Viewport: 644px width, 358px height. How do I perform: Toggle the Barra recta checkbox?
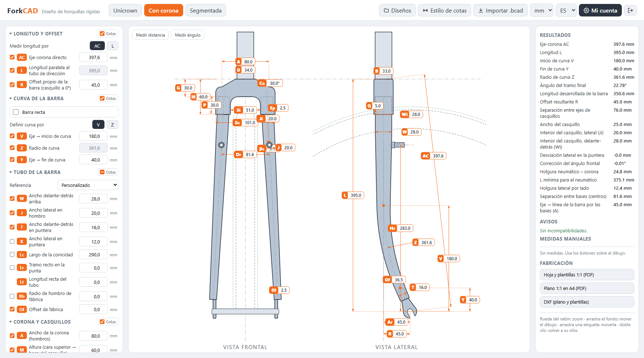[x=16, y=112]
